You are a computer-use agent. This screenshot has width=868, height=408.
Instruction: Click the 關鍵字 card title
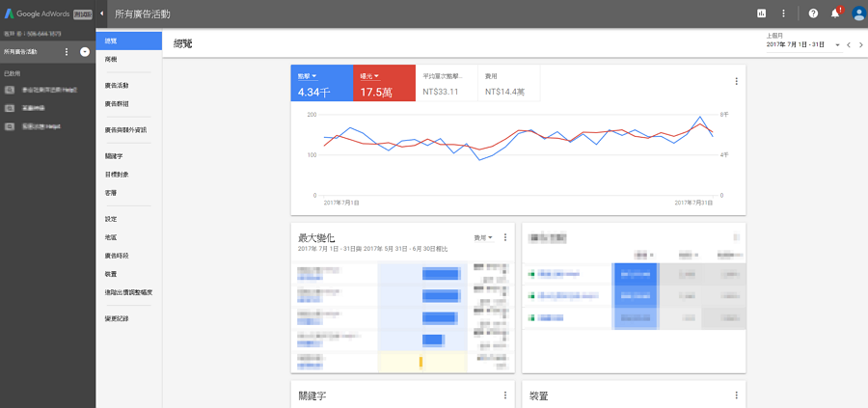click(x=312, y=396)
